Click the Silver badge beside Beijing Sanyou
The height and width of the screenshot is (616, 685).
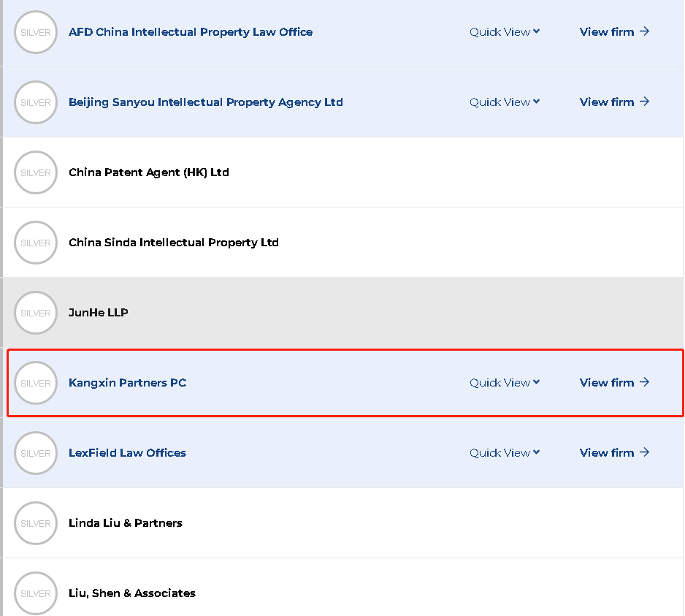pyautogui.click(x=36, y=102)
